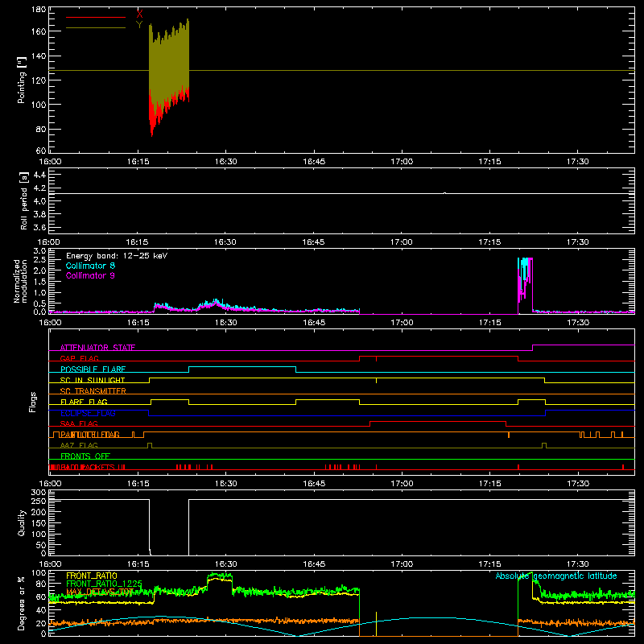Click the 17:15 time label under modulation plot
This screenshot has height=644, width=644.
pyautogui.click(x=489, y=323)
